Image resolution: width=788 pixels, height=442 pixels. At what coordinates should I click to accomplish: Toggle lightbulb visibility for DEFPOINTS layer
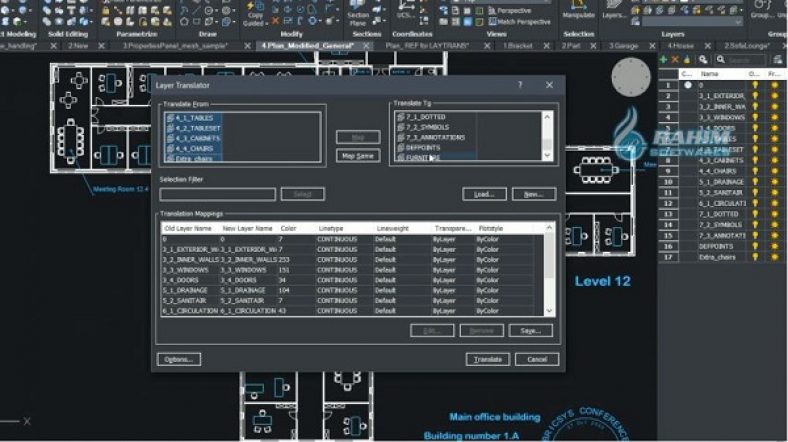point(756,244)
